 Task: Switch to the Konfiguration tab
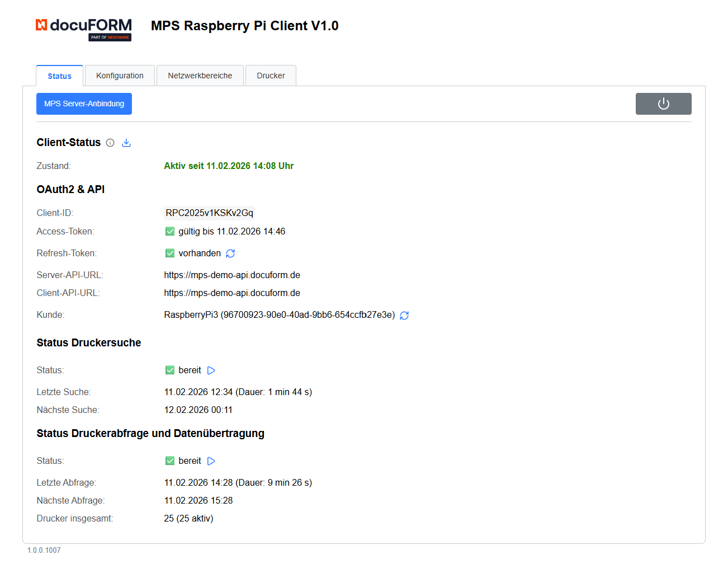click(x=119, y=75)
